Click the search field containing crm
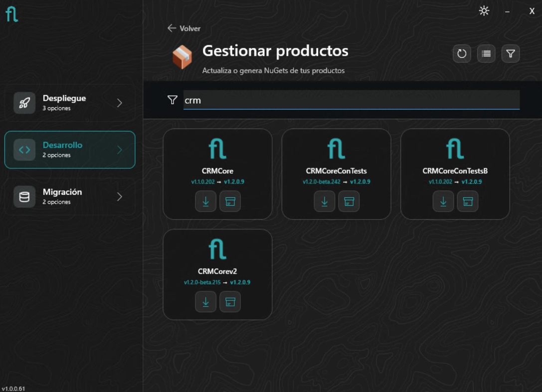Image resolution: width=542 pixels, height=392 pixels. (352, 100)
